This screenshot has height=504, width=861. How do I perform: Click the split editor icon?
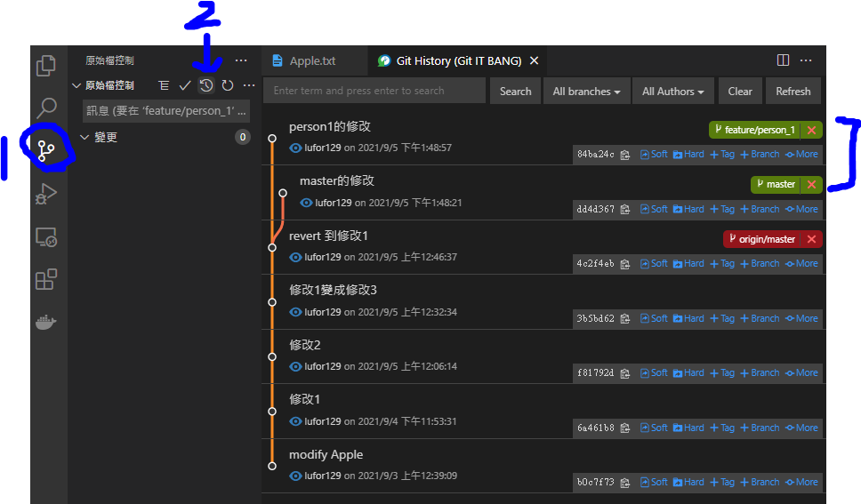click(x=783, y=60)
